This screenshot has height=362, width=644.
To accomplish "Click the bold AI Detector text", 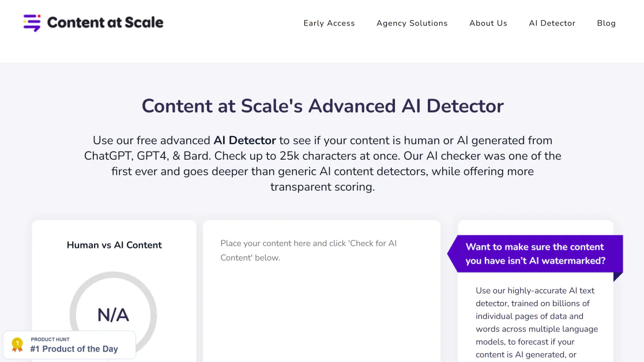I will (x=245, y=141).
